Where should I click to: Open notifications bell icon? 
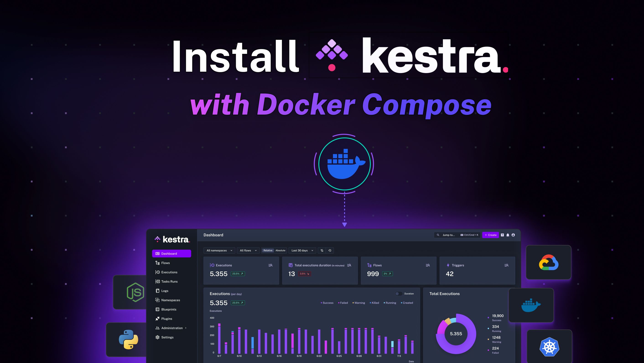point(508,235)
